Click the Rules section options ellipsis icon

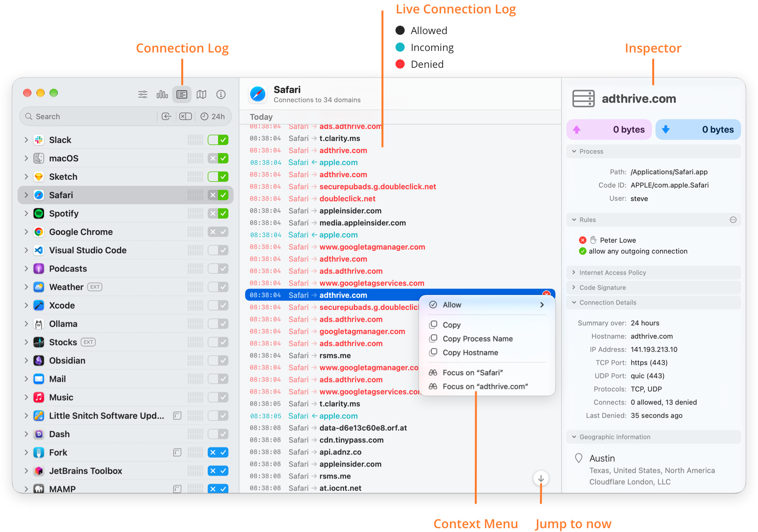[733, 220]
